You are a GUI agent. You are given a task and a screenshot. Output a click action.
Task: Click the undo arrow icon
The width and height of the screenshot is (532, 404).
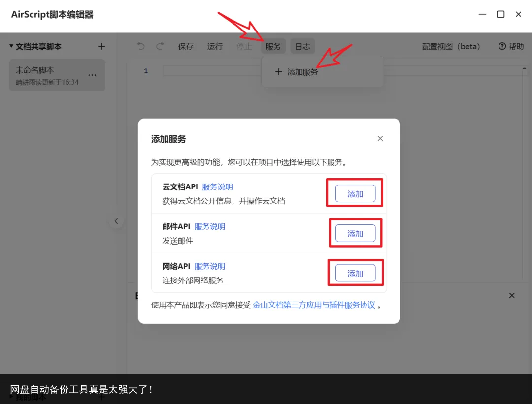pos(141,46)
